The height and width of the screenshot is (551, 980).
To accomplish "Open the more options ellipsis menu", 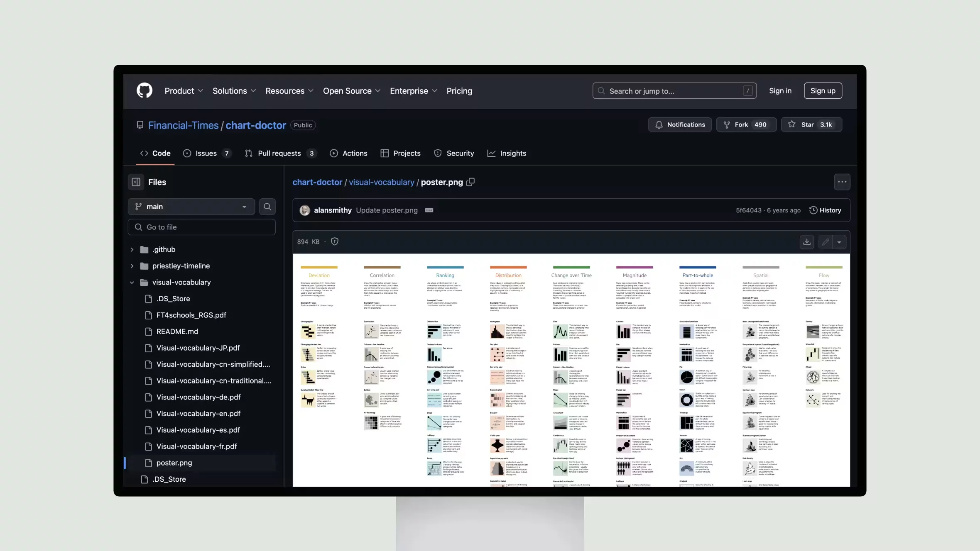I will (x=842, y=182).
